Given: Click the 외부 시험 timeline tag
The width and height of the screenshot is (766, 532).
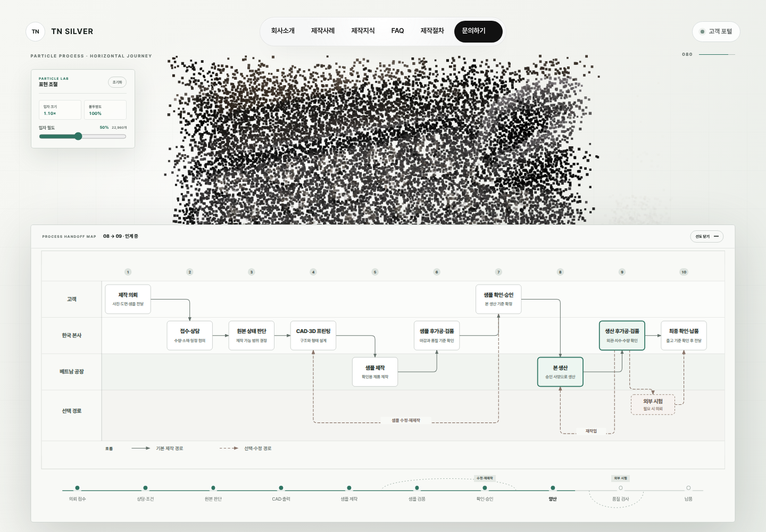Looking at the screenshot, I should coord(621,478).
